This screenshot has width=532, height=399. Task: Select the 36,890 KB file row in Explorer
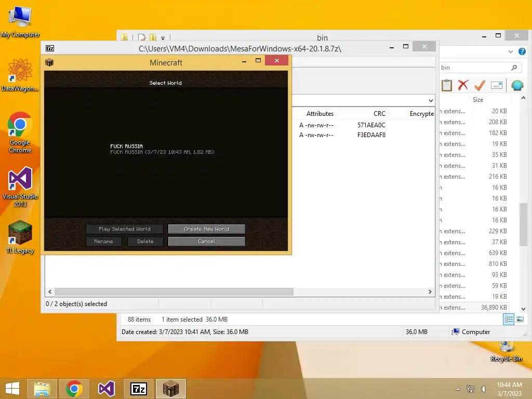tap(474, 308)
